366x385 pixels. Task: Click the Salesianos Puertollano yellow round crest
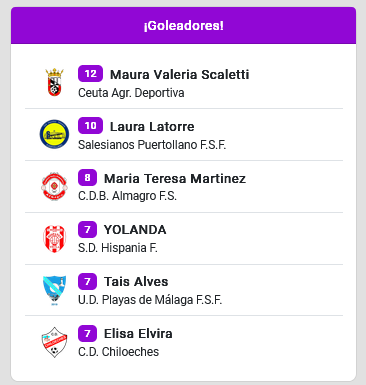coord(54,134)
